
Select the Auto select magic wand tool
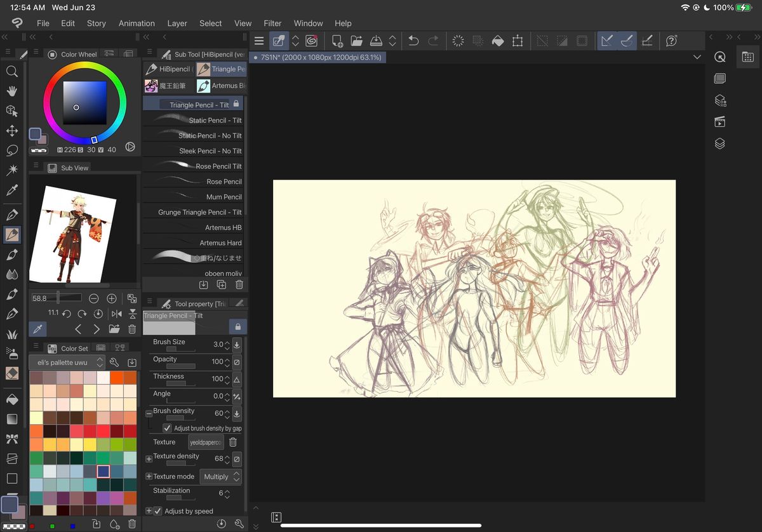pos(12,170)
